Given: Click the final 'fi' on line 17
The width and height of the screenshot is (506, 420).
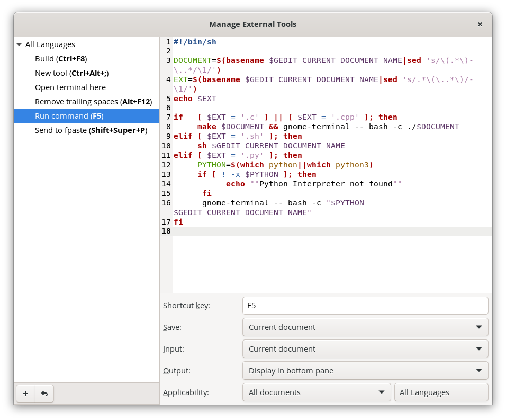Looking at the screenshot, I should coord(178,222).
